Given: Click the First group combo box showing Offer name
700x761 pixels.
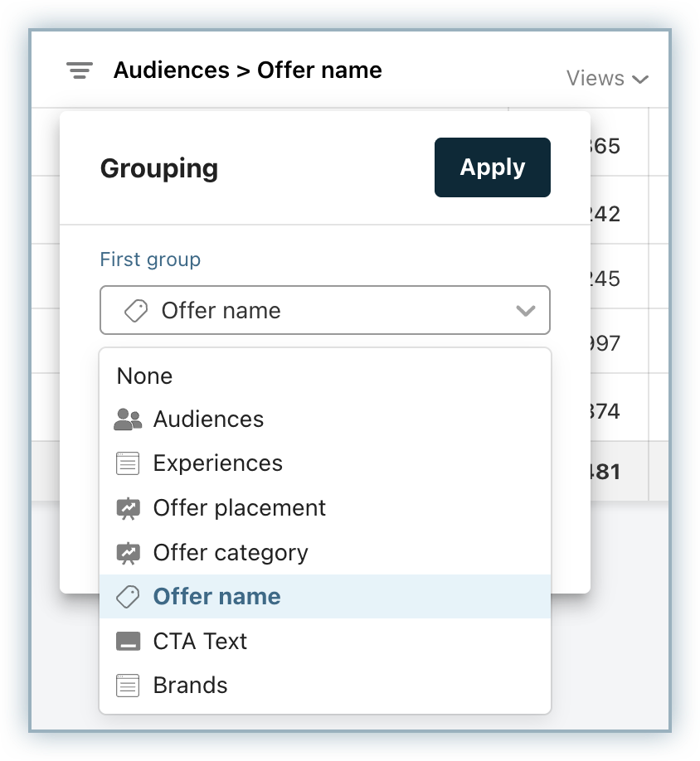Looking at the screenshot, I should (x=324, y=311).
